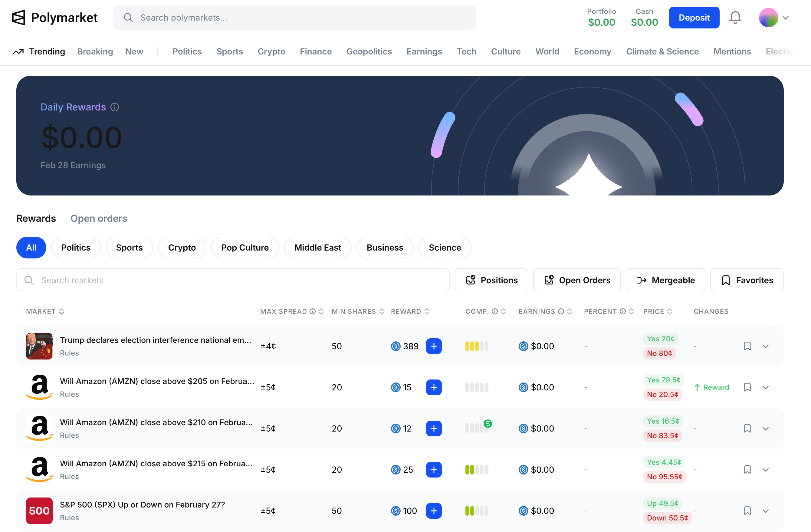Viewport: 811px width, 532px height.
Task: Bookmark the Trump election interference market
Action: pyautogui.click(x=747, y=346)
